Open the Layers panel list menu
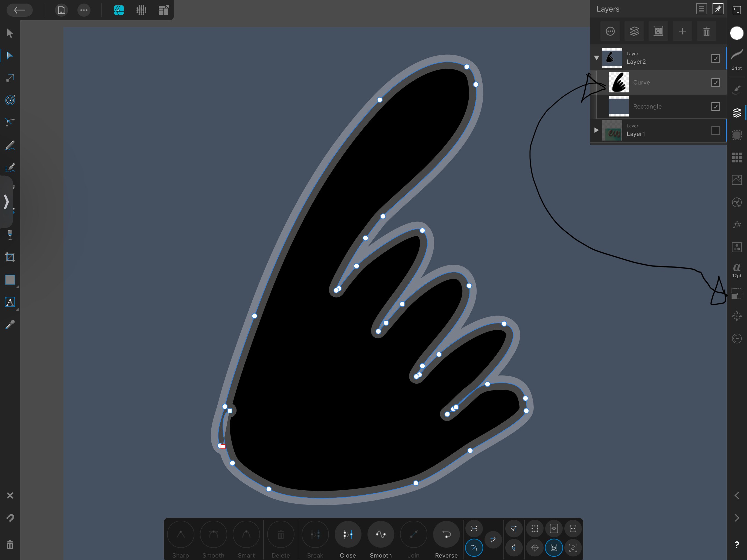The width and height of the screenshot is (747, 560). (x=701, y=9)
